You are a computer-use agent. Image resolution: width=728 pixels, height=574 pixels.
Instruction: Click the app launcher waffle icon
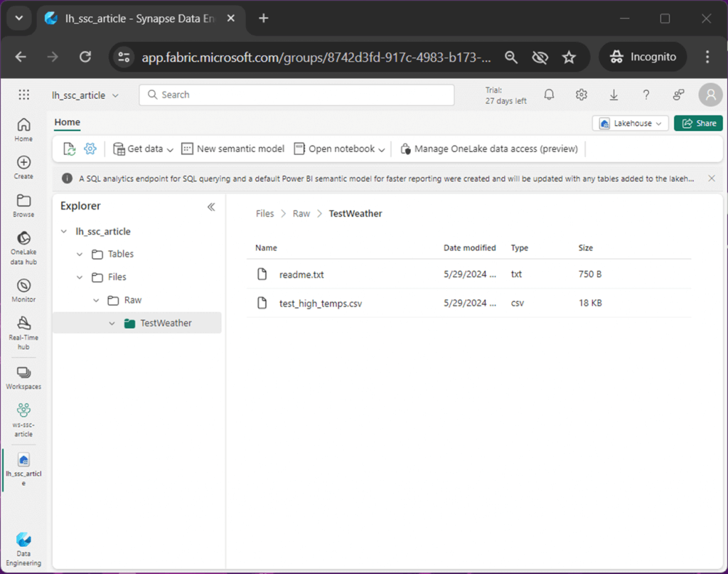[x=23, y=95]
